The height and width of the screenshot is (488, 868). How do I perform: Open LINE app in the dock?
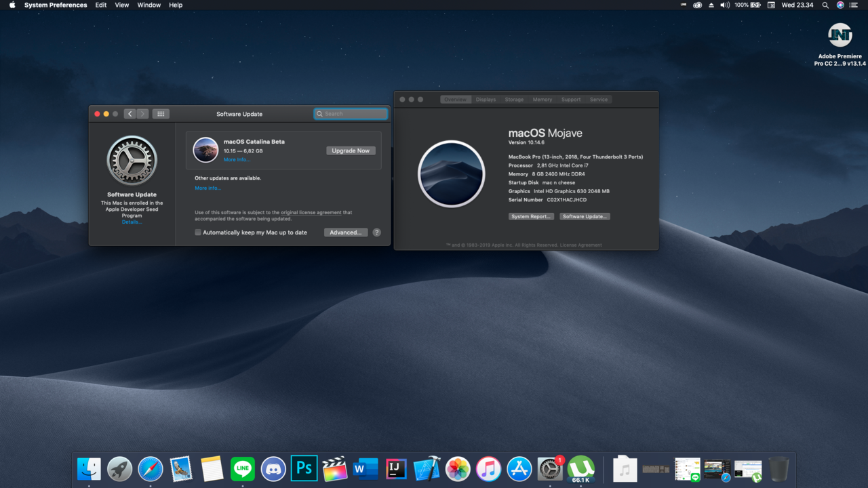point(243,468)
